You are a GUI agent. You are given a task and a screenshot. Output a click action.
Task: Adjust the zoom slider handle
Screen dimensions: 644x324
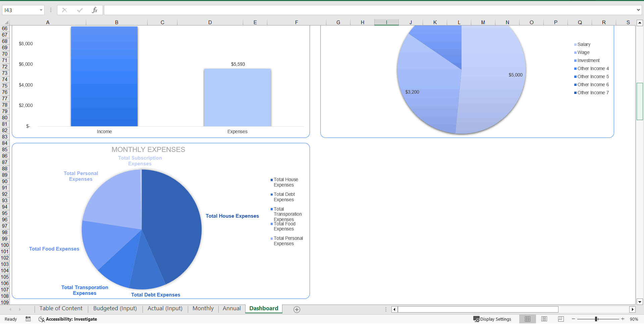[x=596, y=319]
